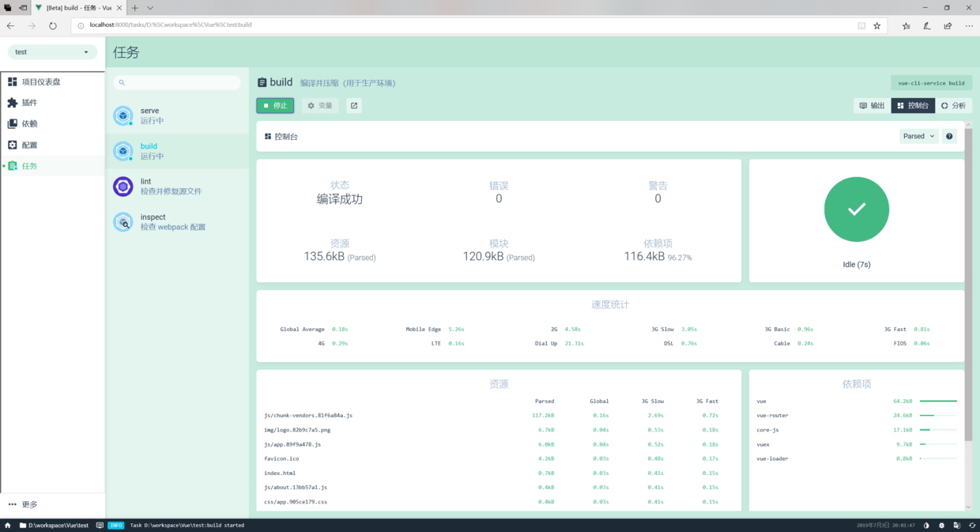
Task: Click reset plugin API icon in status bar
Action: coord(972,525)
